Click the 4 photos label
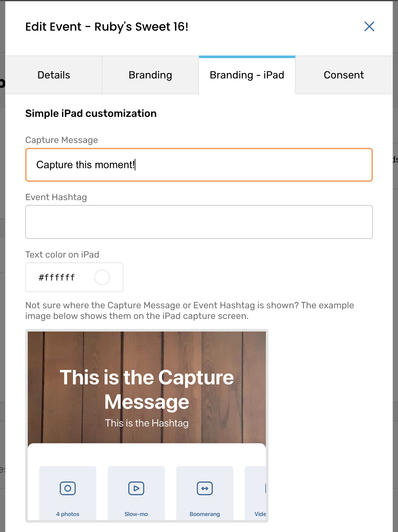398x532 pixels. click(68, 514)
